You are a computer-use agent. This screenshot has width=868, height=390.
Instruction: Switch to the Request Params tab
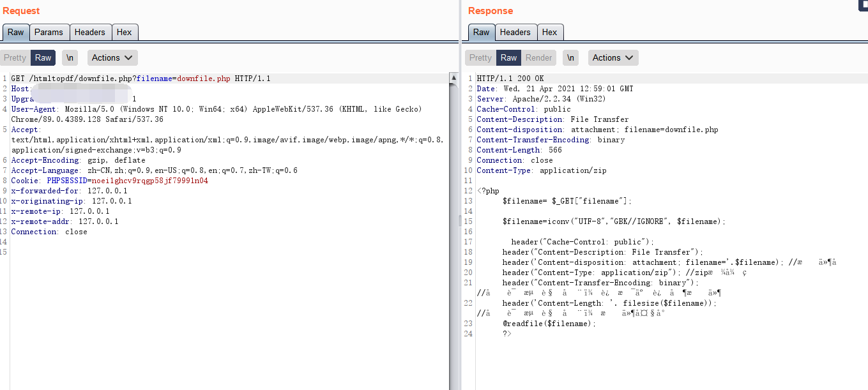click(x=49, y=32)
